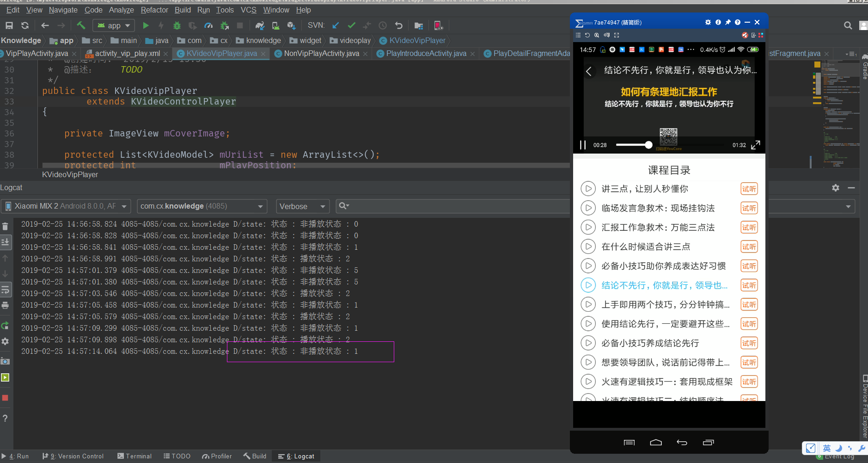This screenshot has width=868, height=463.
Task: Click the 试听 button beside 在什么时候适合讲三点
Action: click(x=749, y=247)
